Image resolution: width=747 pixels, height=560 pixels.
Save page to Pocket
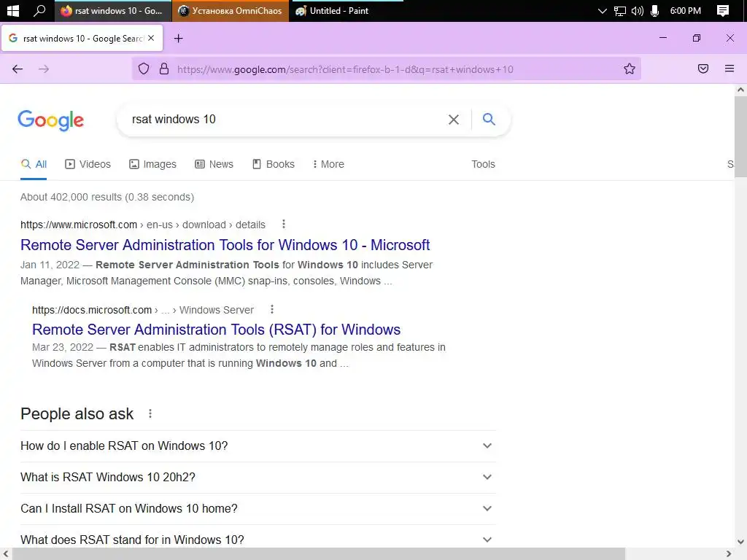pos(703,69)
